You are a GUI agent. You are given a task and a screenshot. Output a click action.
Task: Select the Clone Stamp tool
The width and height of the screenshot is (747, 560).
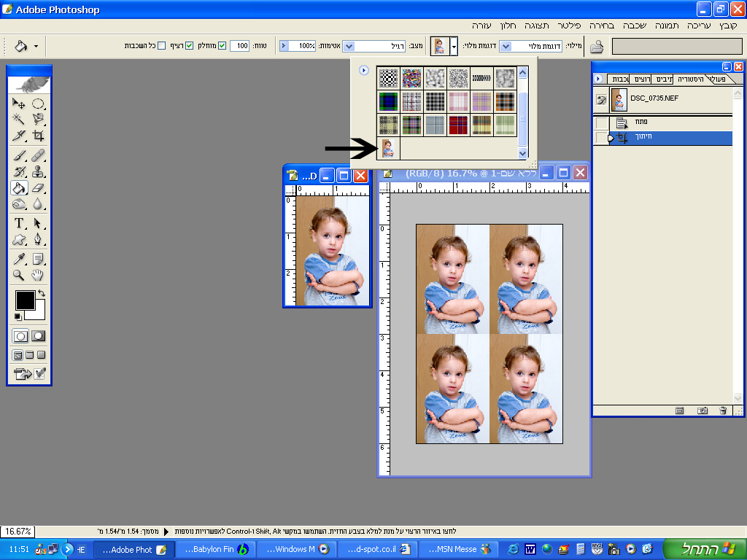click(38, 172)
